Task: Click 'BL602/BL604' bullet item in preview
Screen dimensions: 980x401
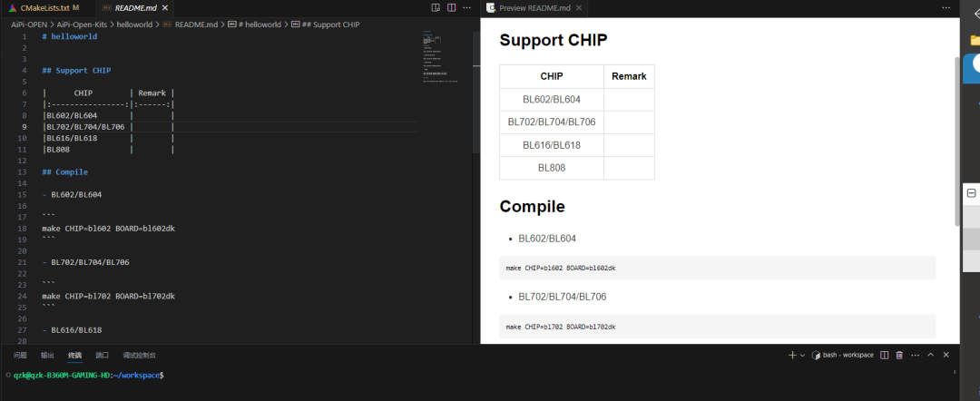Action: (547, 239)
